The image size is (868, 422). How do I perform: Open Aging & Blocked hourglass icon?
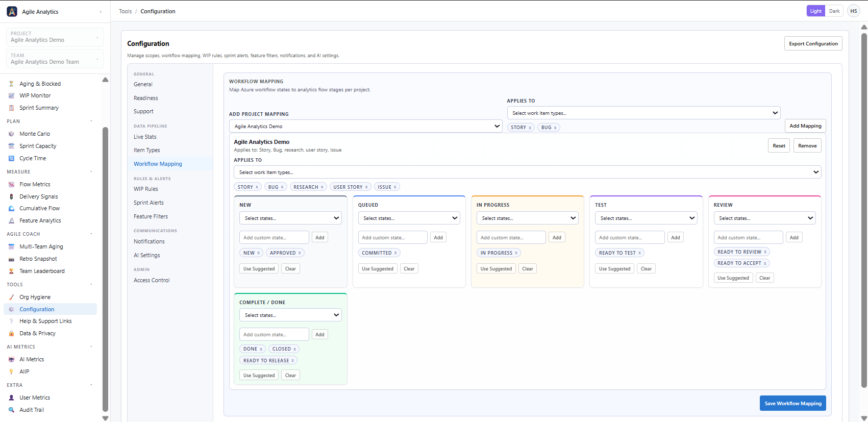[11, 84]
